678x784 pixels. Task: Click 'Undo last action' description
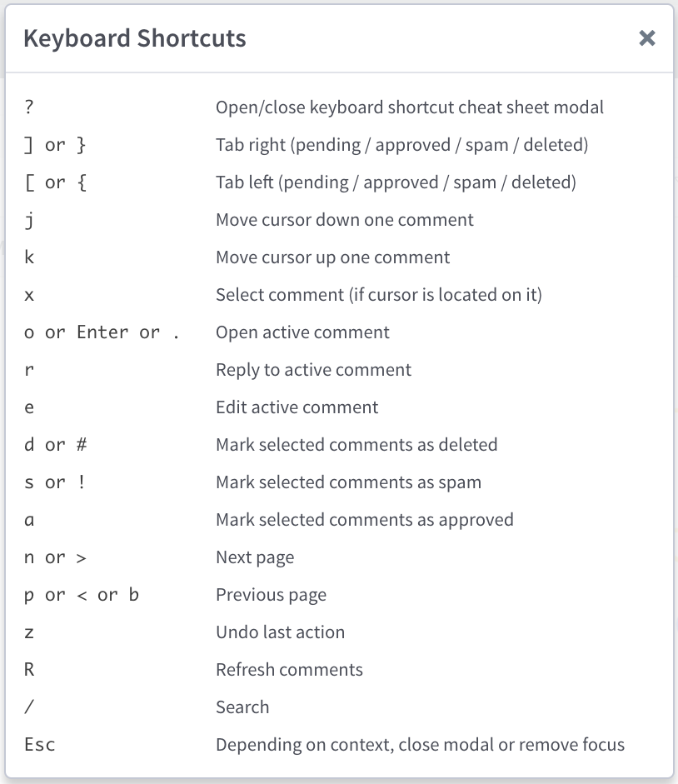(x=281, y=632)
